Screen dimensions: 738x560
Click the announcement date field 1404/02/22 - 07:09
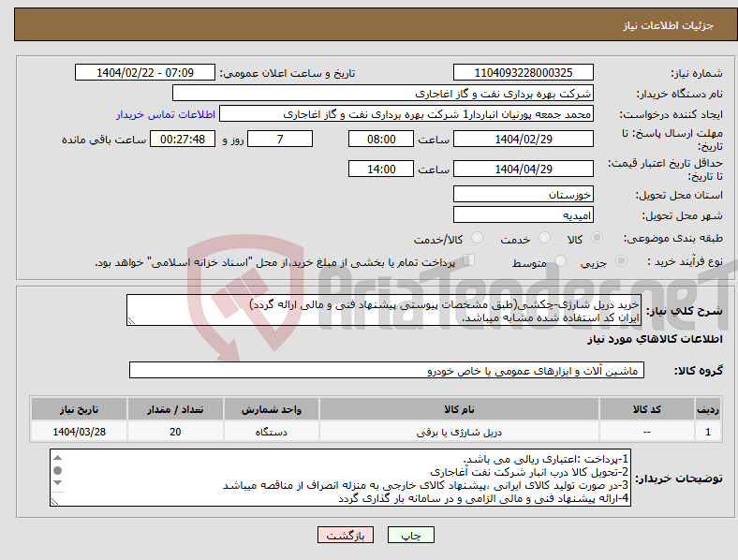point(145,72)
